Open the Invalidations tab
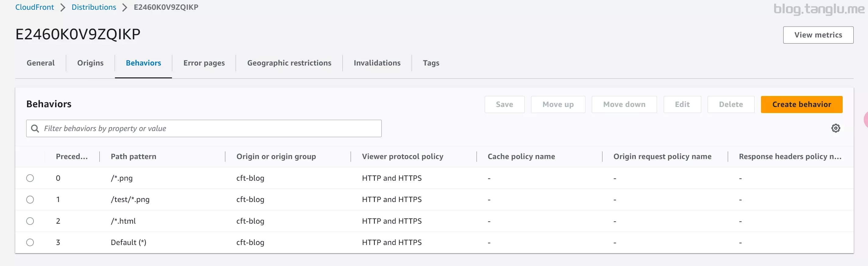Image resolution: width=868 pixels, height=266 pixels. pyautogui.click(x=377, y=63)
